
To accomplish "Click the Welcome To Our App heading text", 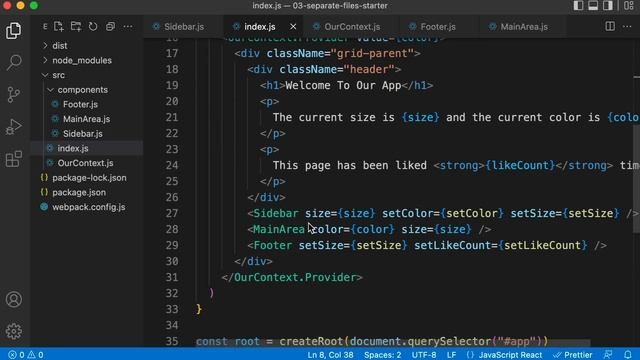I will 343,85.
